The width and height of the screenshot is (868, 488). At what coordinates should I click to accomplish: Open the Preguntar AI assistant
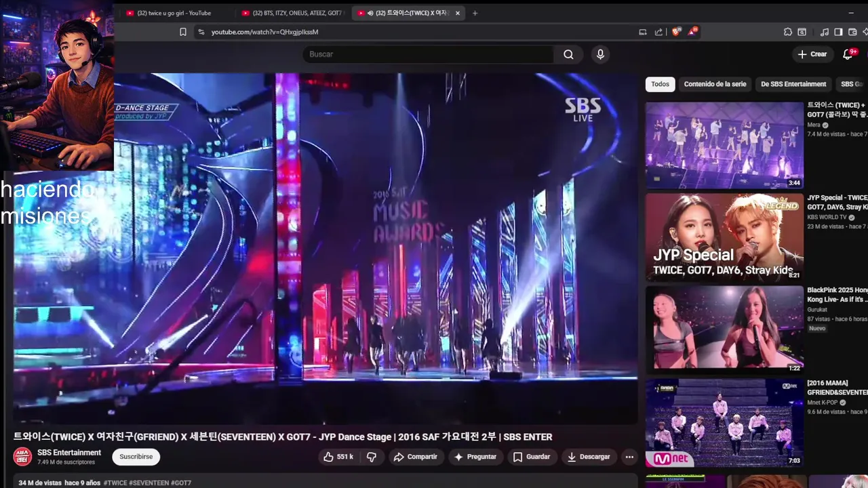(475, 457)
